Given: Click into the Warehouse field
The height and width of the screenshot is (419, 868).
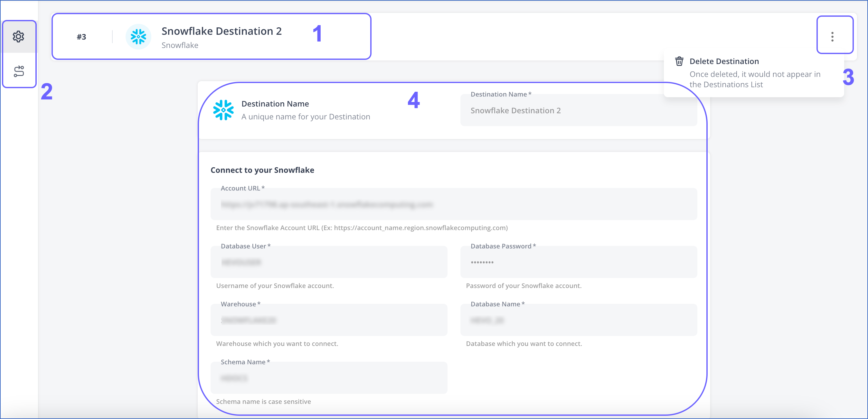Looking at the screenshot, I should [329, 320].
